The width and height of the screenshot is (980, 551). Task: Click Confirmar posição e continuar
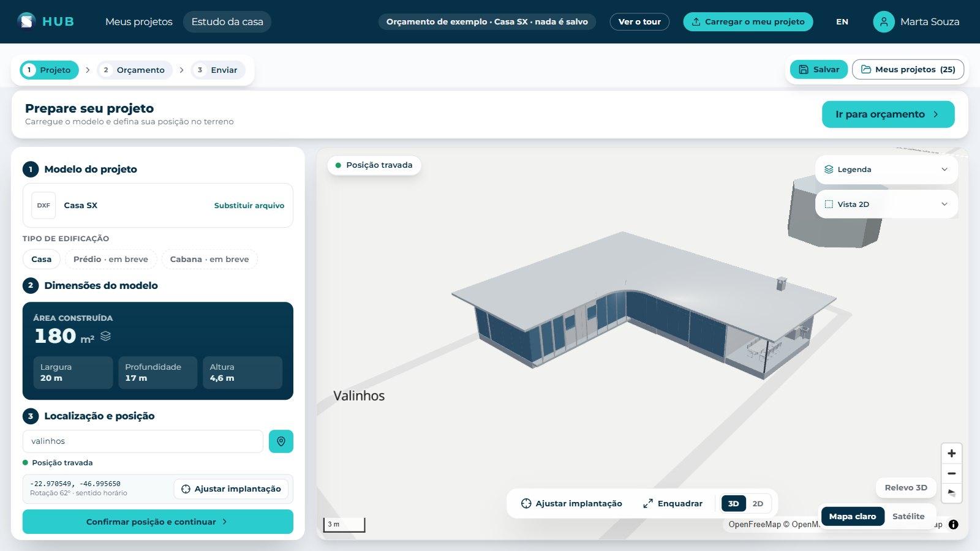(158, 522)
